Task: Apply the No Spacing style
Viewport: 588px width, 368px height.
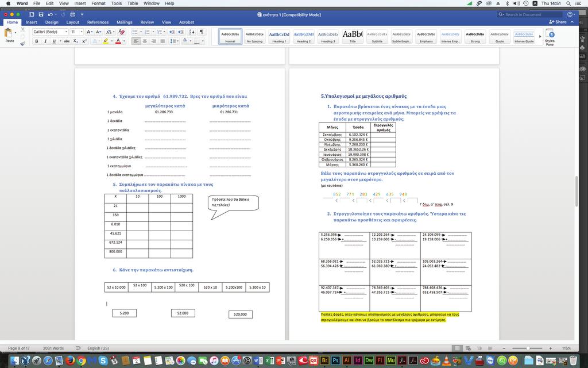Action: [254, 36]
